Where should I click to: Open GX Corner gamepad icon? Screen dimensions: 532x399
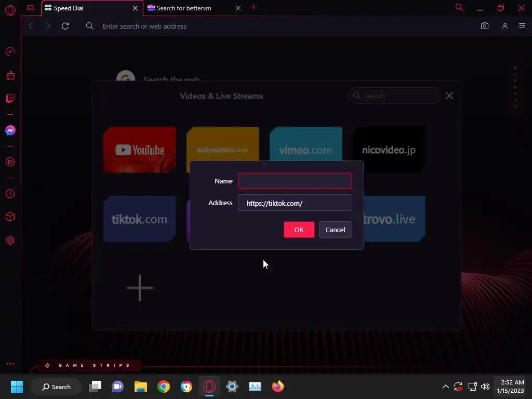point(31,8)
